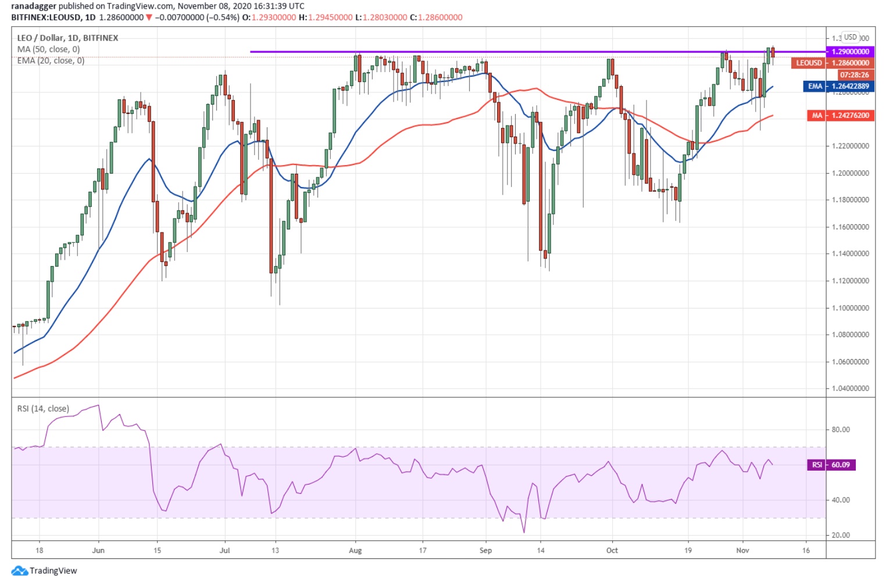The height and width of the screenshot is (588, 893).
Task: Click the Jun label on time axis
Action: click(98, 550)
